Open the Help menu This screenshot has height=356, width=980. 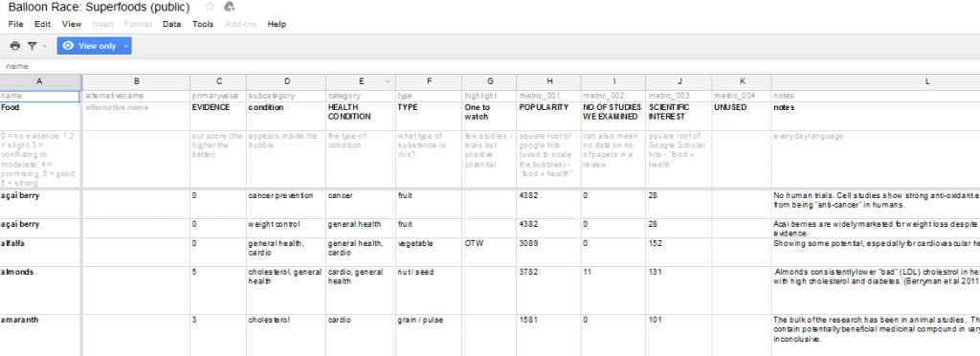point(277,24)
